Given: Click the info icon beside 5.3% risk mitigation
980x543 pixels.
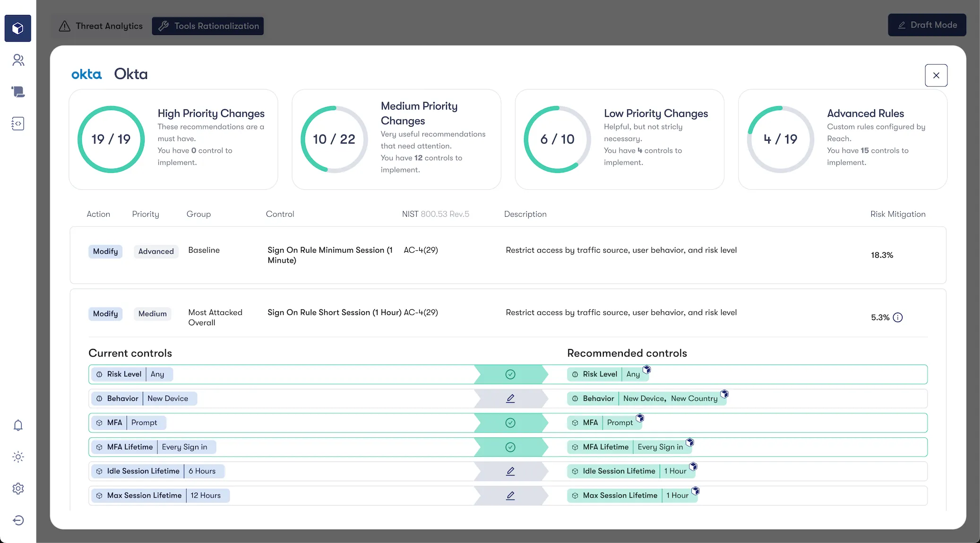Looking at the screenshot, I should 898,317.
